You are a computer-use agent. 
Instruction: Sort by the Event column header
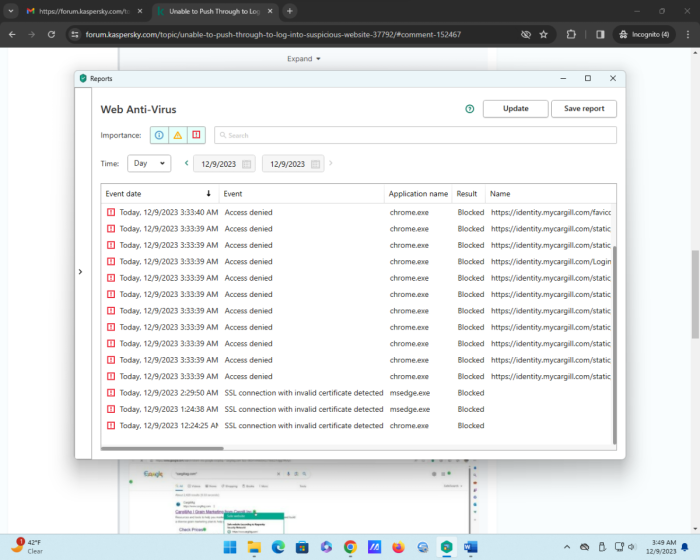click(x=301, y=193)
